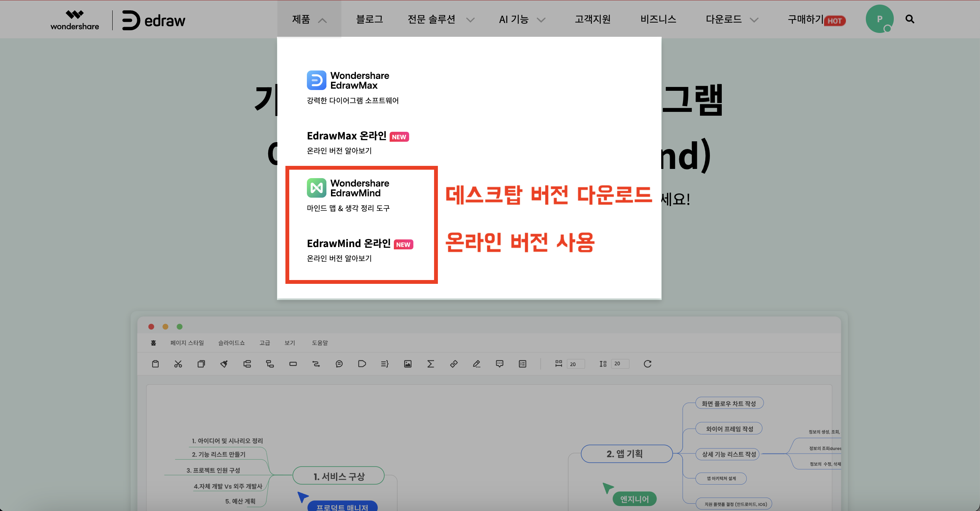Image resolution: width=980 pixels, height=511 pixels.
Task: Click the subtopic insert icon
Action: pyautogui.click(x=270, y=364)
